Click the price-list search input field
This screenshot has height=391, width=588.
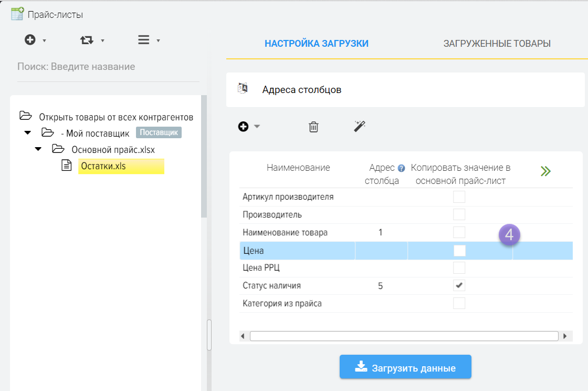coord(108,67)
